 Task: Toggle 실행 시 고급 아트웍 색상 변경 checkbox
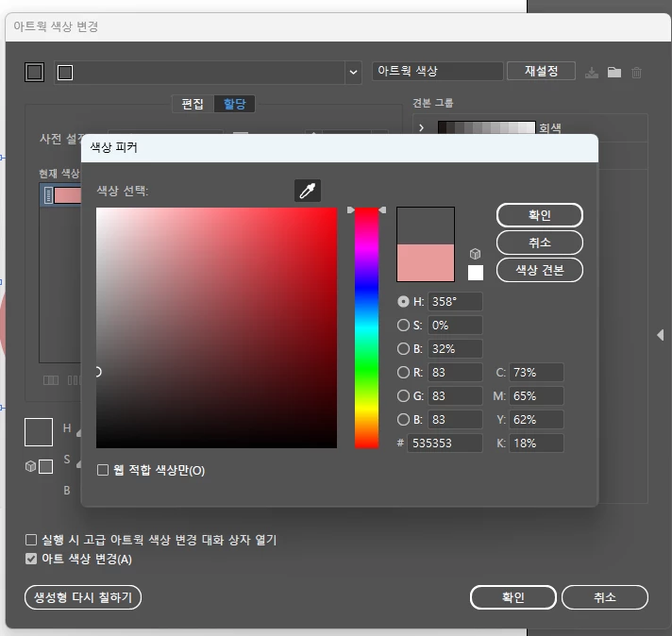click(31, 540)
